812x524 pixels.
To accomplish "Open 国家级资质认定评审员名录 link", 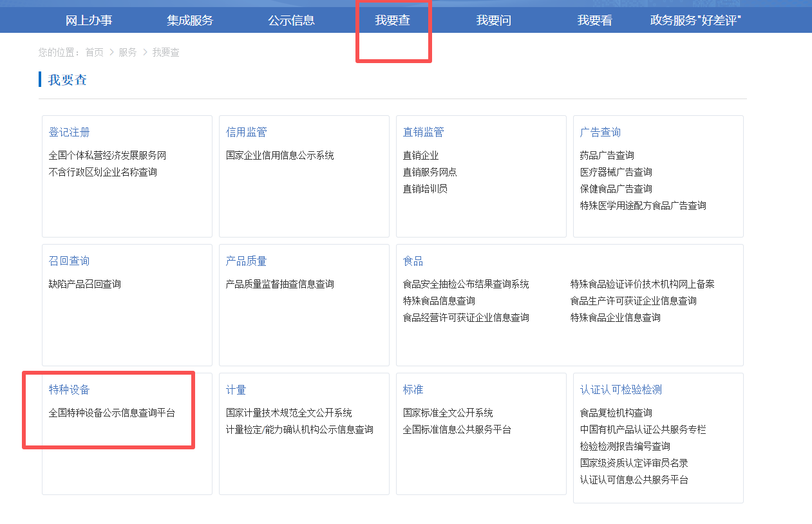I will coord(634,463).
